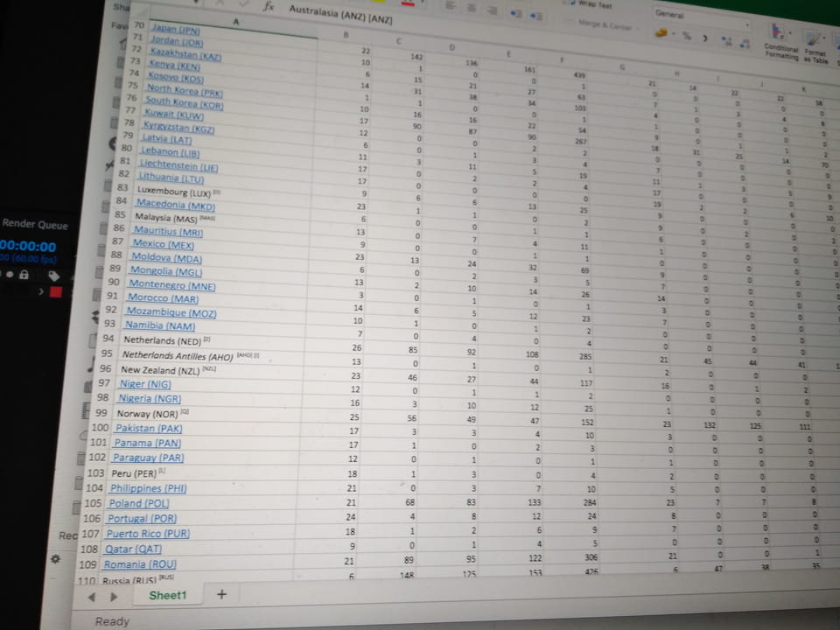Click the add new sheet plus icon
The width and height of the screenshot is (840, 630).
tap(221, 594)
